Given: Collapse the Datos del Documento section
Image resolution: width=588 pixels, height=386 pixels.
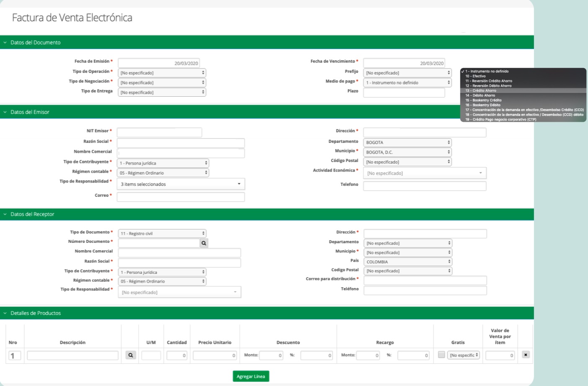Looking at the screenshot, I should (5, 42).
